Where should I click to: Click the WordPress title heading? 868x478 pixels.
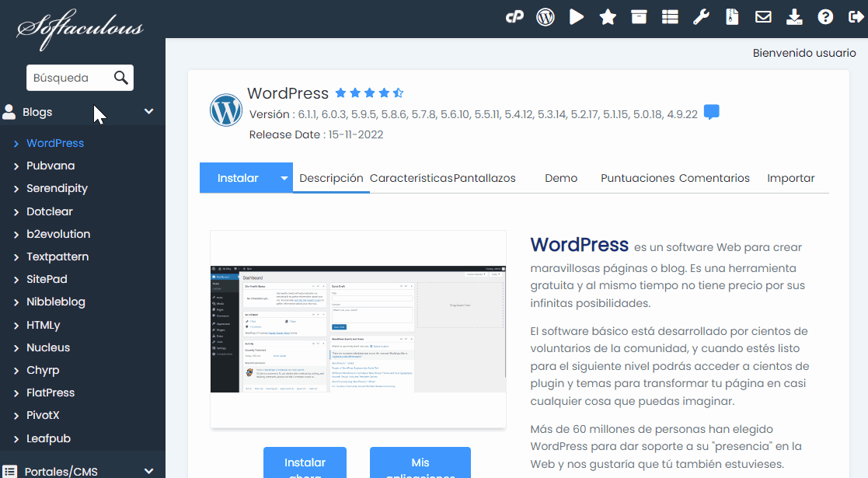click(288, 93)
